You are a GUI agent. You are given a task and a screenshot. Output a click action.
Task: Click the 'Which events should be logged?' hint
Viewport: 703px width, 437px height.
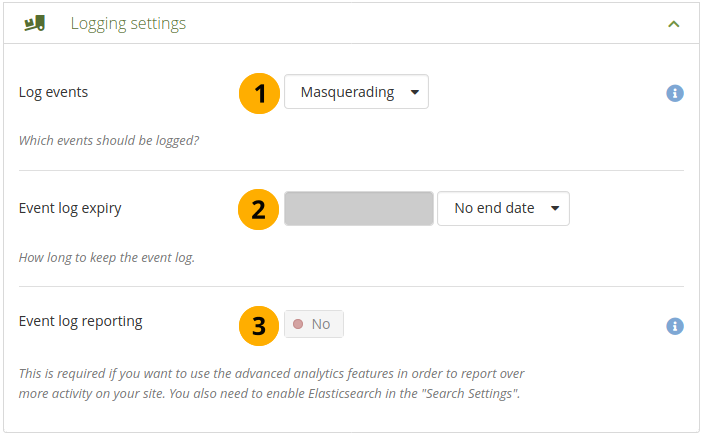click(109, 141)
